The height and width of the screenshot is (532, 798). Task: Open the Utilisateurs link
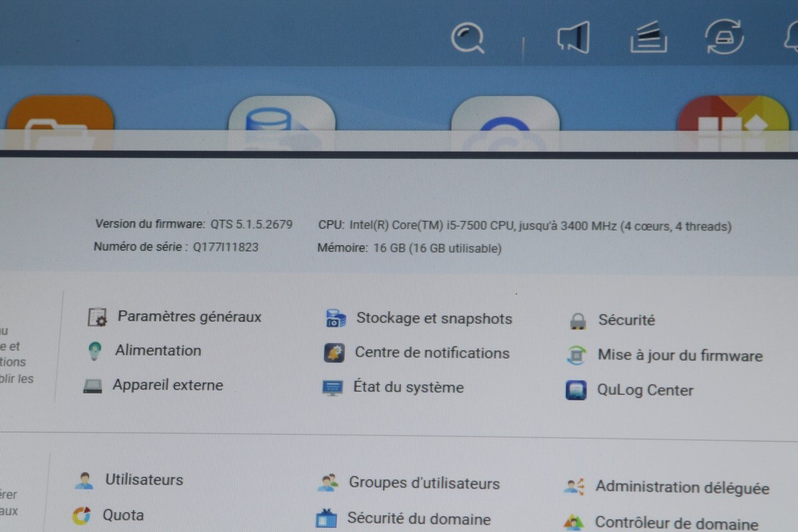point(144,479)
